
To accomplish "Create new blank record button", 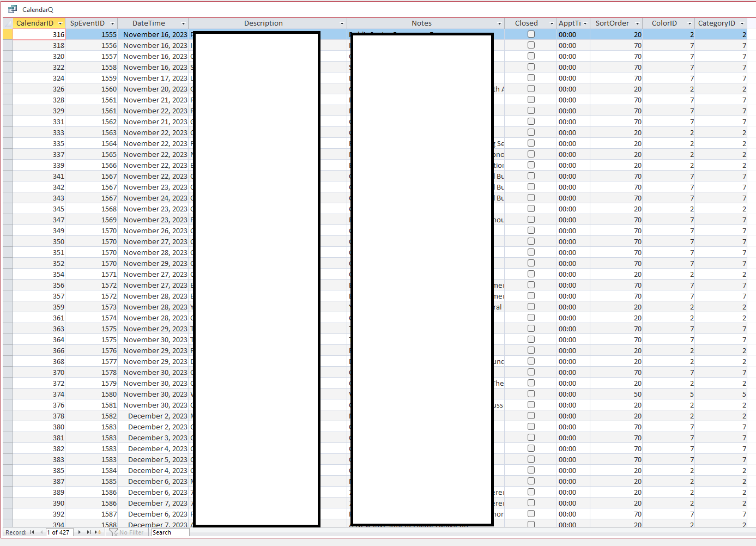I will pos(98,532).
